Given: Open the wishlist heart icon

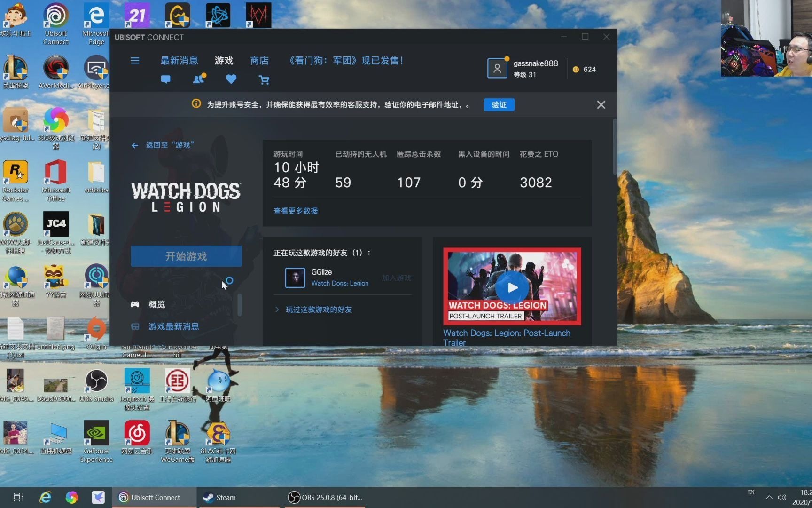Looking at the screenshot, I should (231, 79).
